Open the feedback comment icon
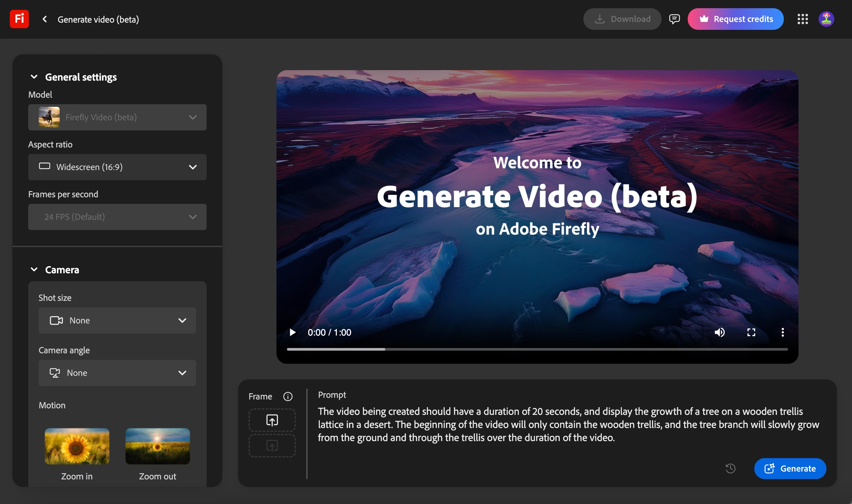The width and height of the screenshot is (852, 504). point(674,19)
